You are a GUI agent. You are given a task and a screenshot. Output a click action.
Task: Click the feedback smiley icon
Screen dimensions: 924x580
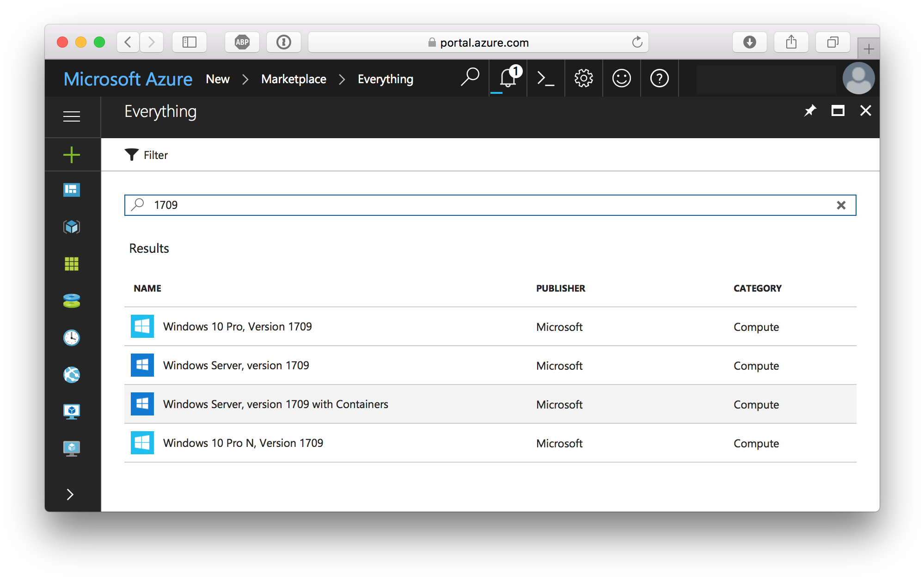[621, 78]
